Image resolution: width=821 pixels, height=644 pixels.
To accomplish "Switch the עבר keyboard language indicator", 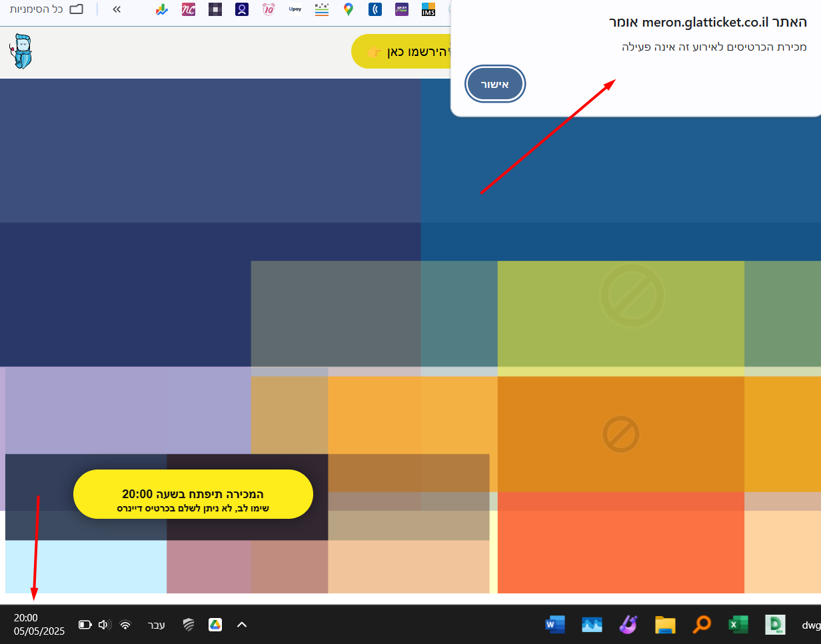I will click(156, 625).
